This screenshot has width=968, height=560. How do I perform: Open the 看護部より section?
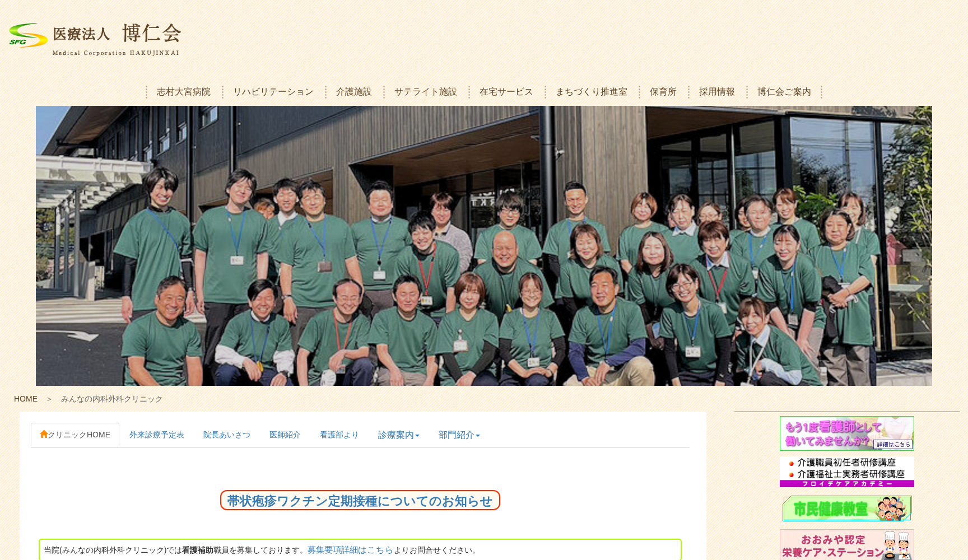pyautogui.click(x=339, y=434)
